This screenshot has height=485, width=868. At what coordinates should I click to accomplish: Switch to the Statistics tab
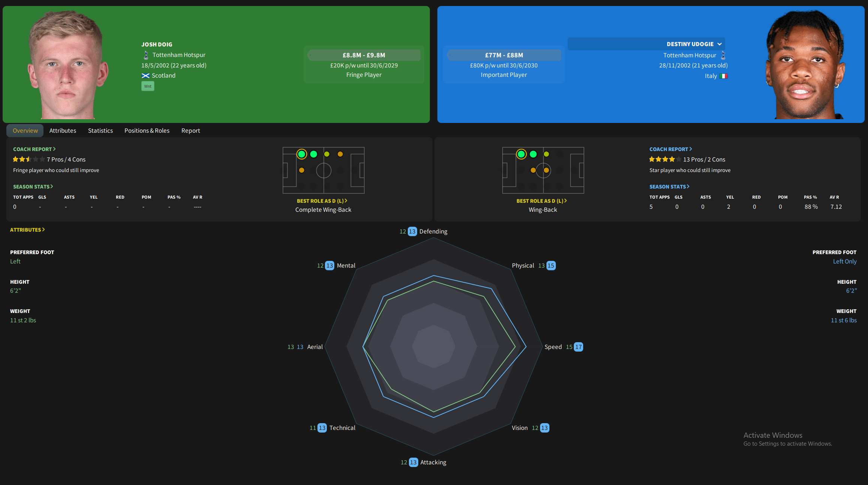(100, 130)
